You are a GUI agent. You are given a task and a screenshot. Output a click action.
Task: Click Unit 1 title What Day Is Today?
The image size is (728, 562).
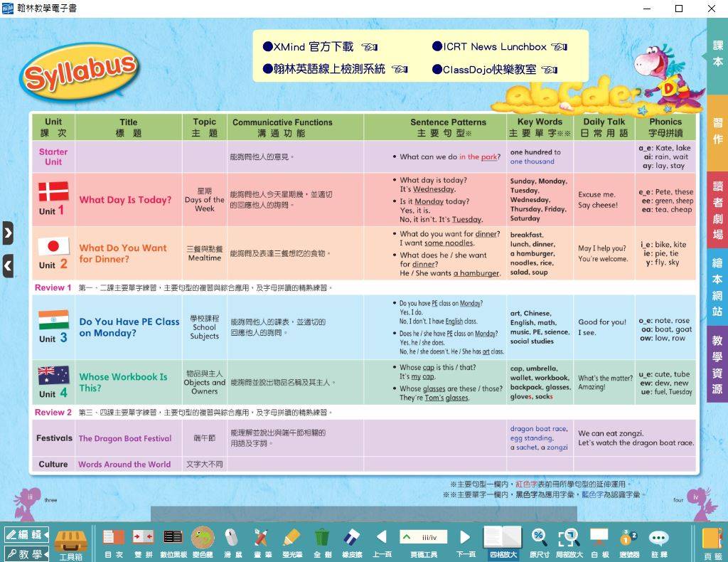tap(125, 200)
